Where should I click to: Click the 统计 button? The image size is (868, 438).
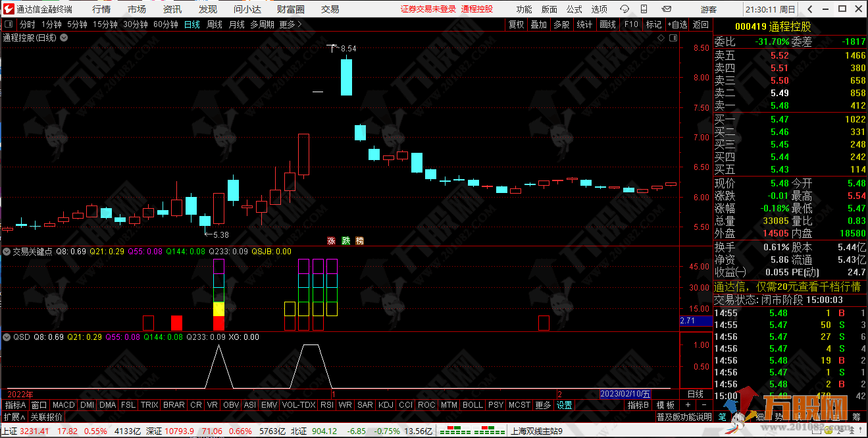point(584,24)
